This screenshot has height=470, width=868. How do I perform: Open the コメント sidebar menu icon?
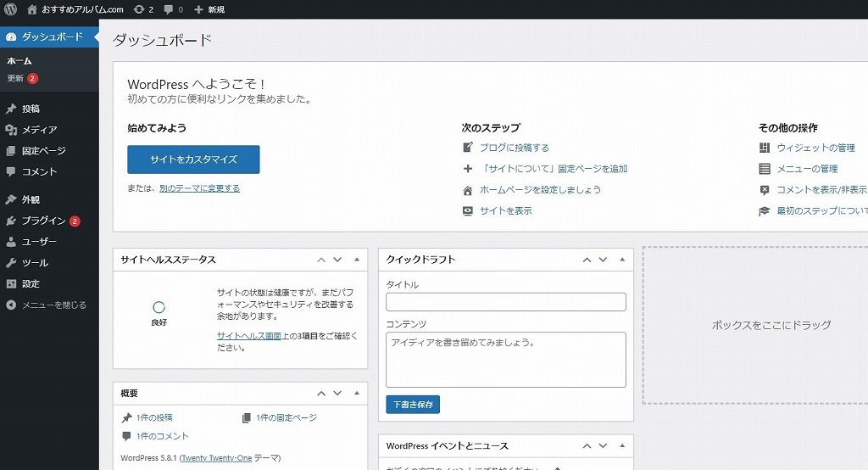pyautogui.click(x=11, y=172)
